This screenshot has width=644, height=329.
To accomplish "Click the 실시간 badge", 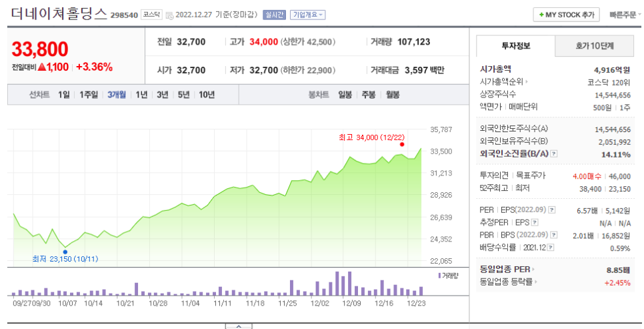I will click(x=274, y=15).
